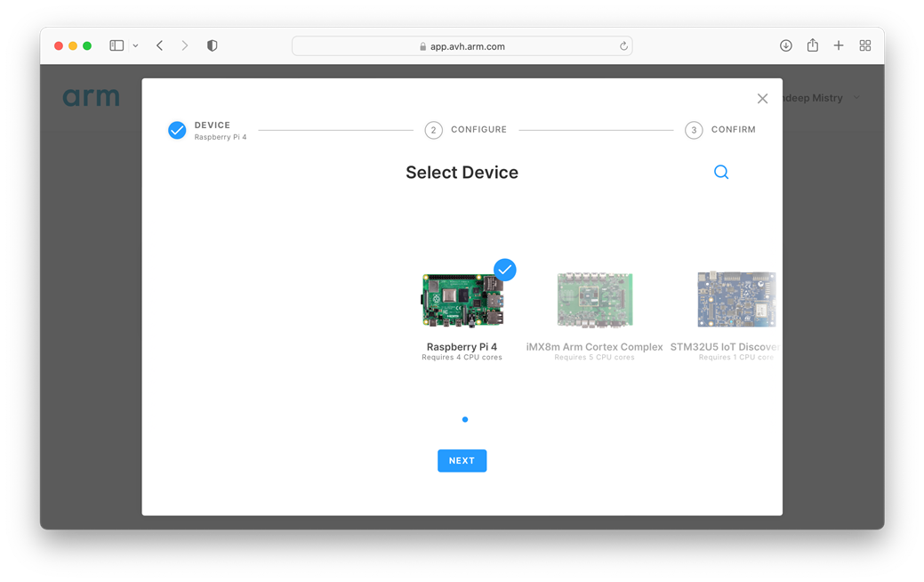This screenshot has width=924, height=582.
Task: Open a new tab with the plus icon
Action: click(839, 45)
